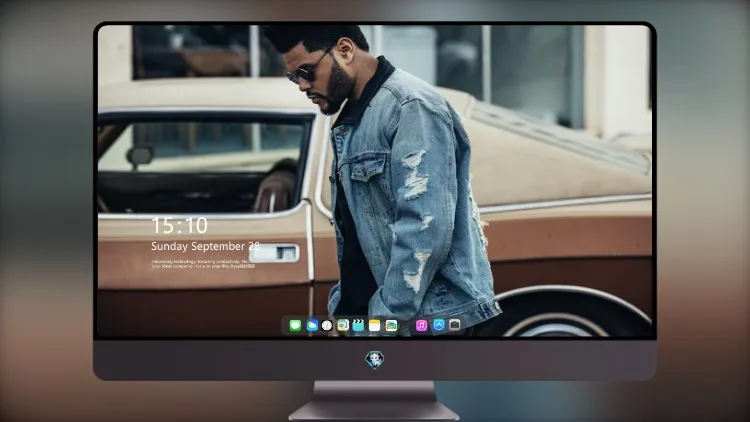Open the yellow Notes app in dock
Viewport: 750px width, 422px height.
(x=375, y=325)
